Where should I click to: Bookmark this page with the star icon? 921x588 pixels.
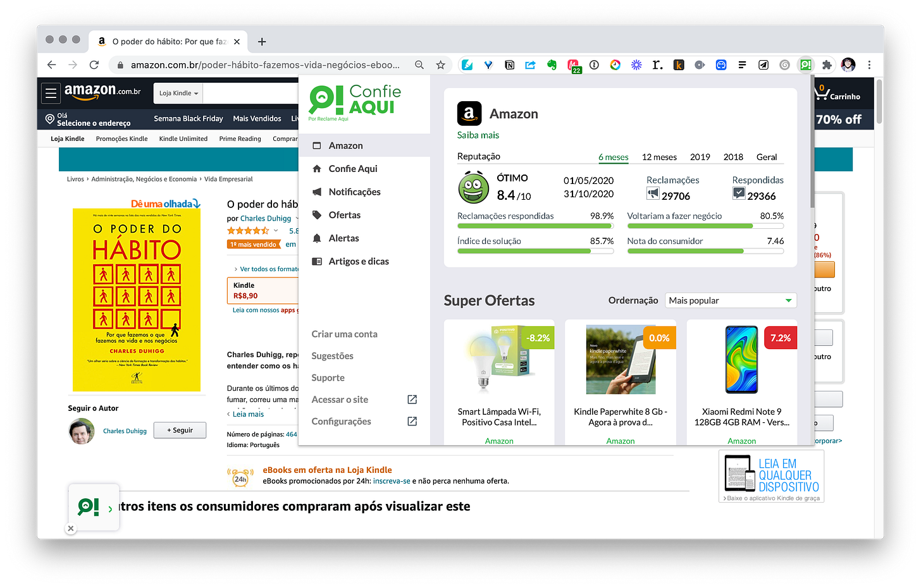(440, 64)
